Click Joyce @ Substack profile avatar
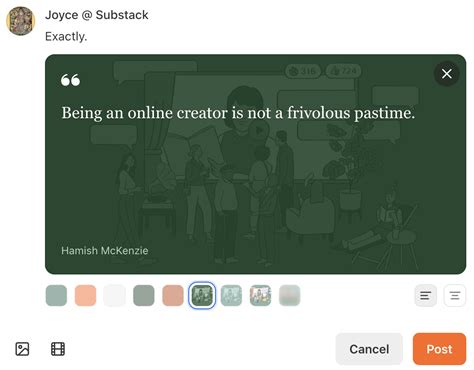Viewport: 474px width, 370px height. click(x=21, y=21)
